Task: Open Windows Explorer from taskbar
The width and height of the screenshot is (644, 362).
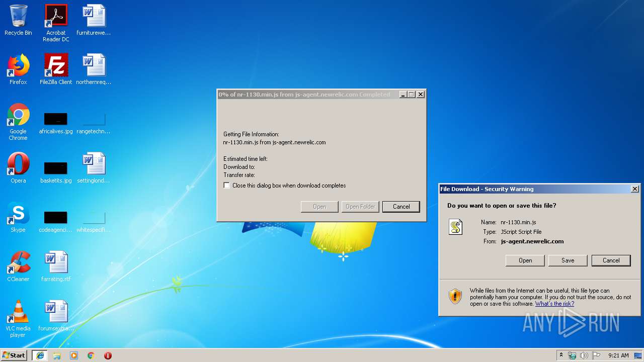Action: 57,355
